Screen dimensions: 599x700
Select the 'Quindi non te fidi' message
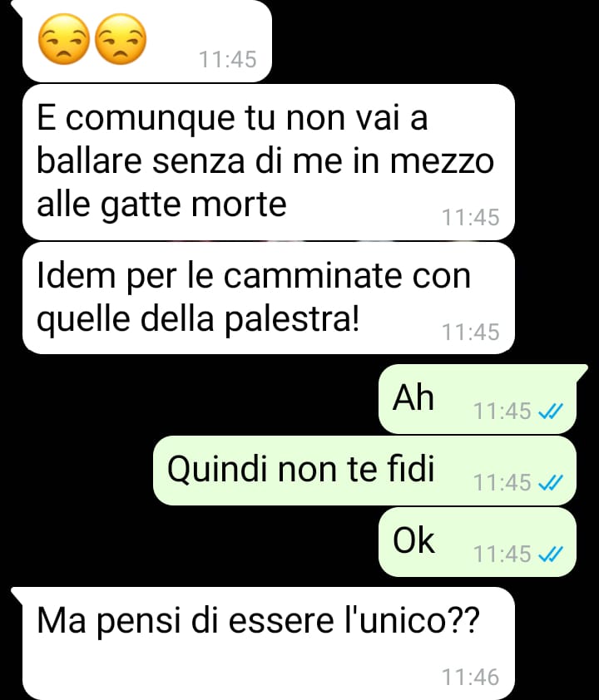364,471
